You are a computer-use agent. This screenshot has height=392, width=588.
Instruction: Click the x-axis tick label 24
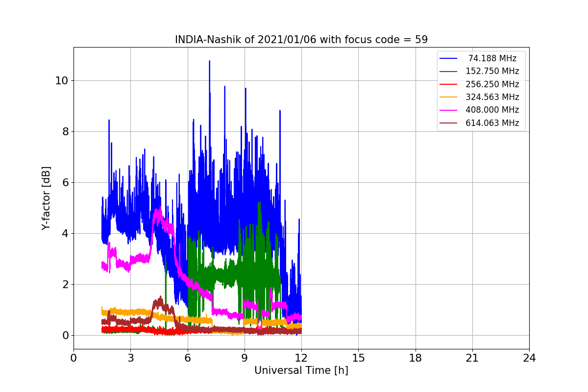pyautogui.click(x=529, y=358)
